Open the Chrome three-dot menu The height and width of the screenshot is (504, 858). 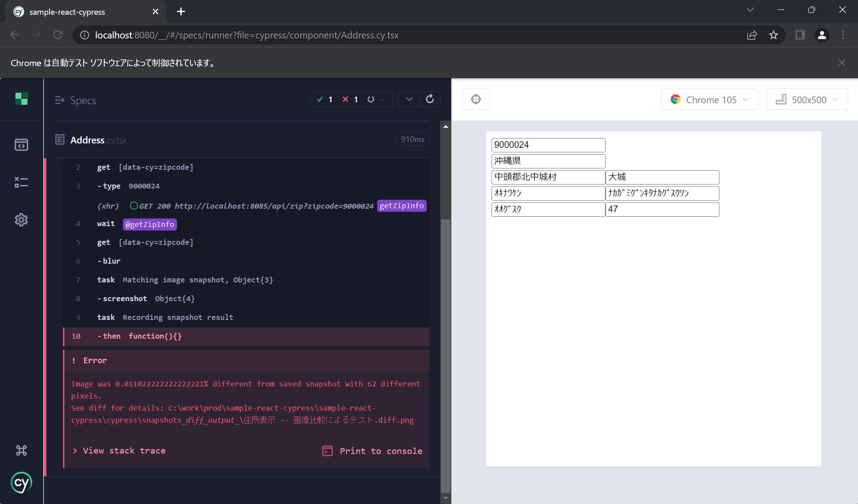tap(844, 35)
